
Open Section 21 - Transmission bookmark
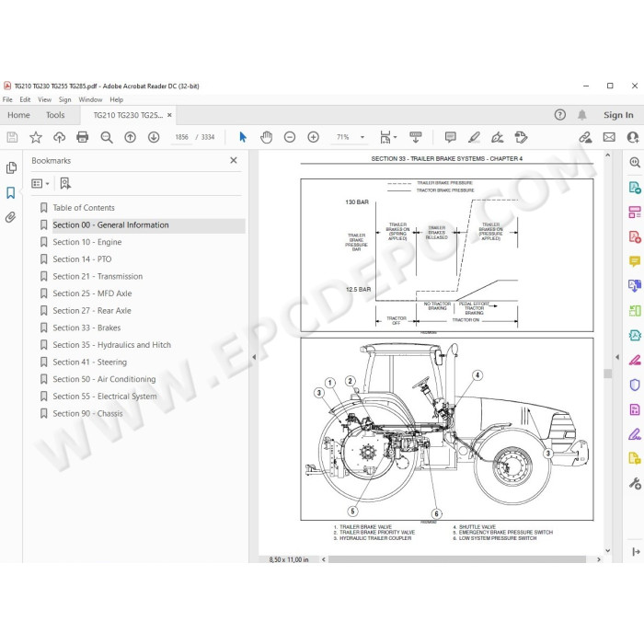(98, 276)
